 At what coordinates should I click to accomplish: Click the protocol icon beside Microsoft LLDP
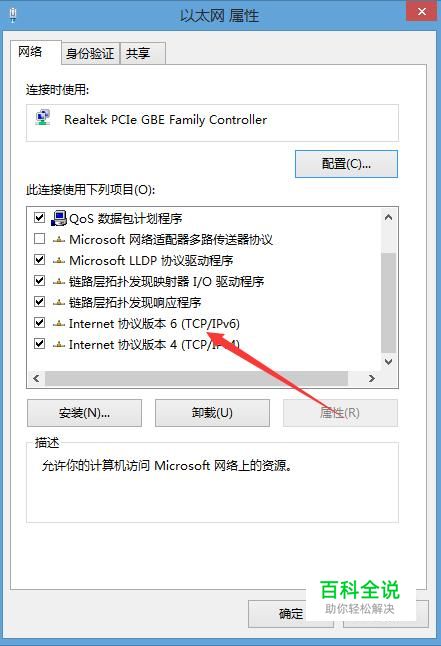click(x=59, y=260)
